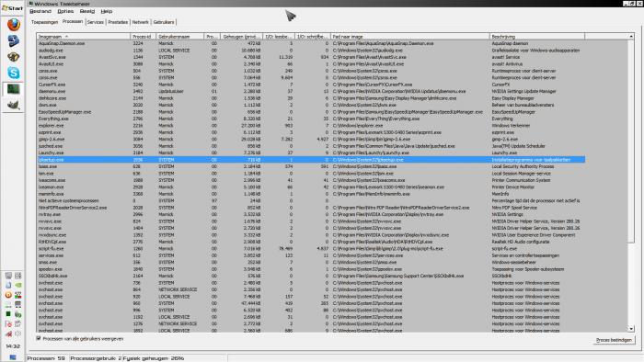
Task: Sort by the Beschrijving column header
Action: 536,37
